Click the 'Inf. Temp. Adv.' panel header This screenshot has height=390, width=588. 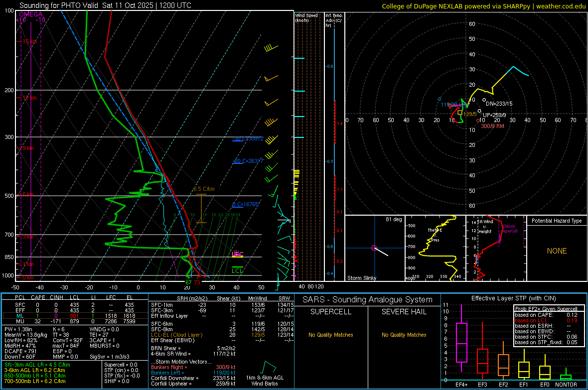point(334,20)
